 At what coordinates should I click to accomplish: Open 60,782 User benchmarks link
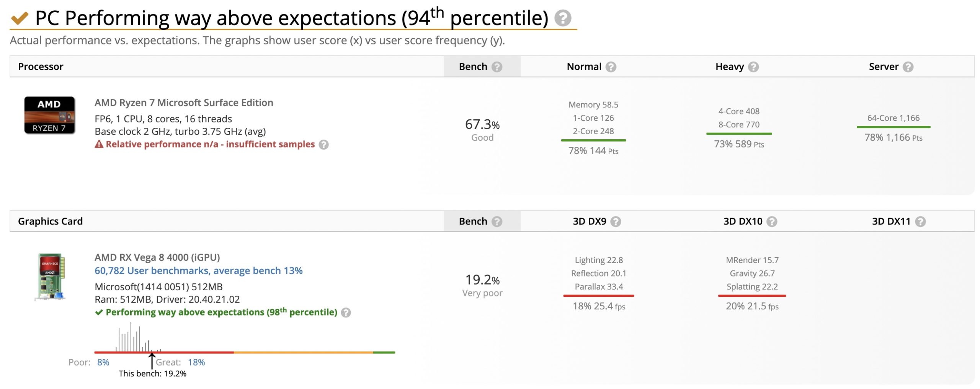[x=198, y=271]
